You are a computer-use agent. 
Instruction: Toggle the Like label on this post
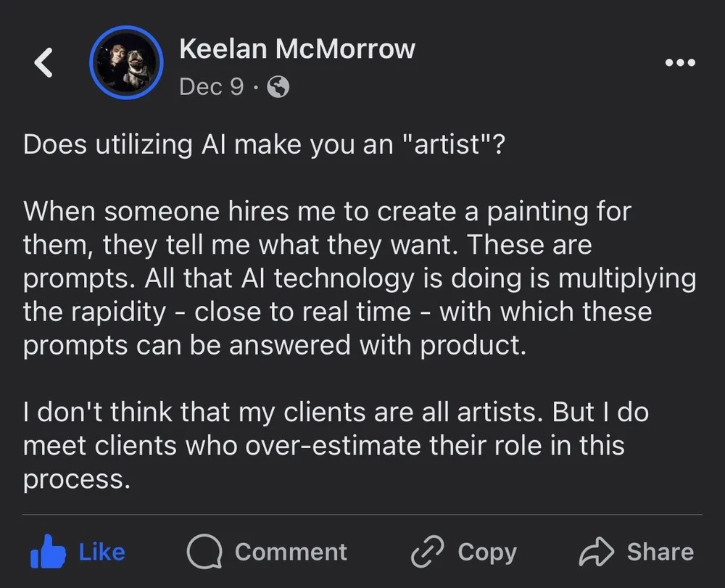pos(101,552)
